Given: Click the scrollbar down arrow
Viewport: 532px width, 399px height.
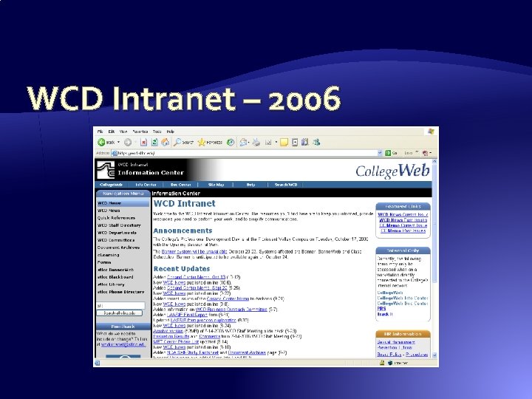Looking at the screenshot, I should coord(434,355).
